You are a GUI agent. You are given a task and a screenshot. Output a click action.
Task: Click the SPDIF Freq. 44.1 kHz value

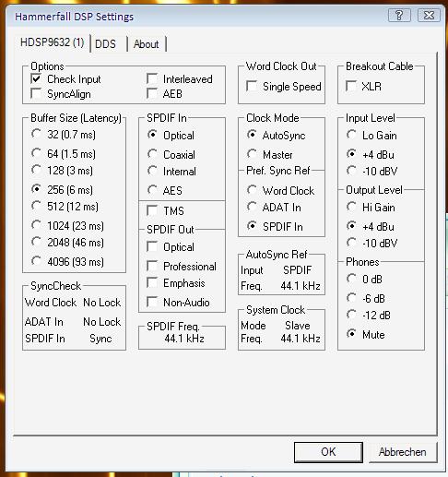click(184, 339)
